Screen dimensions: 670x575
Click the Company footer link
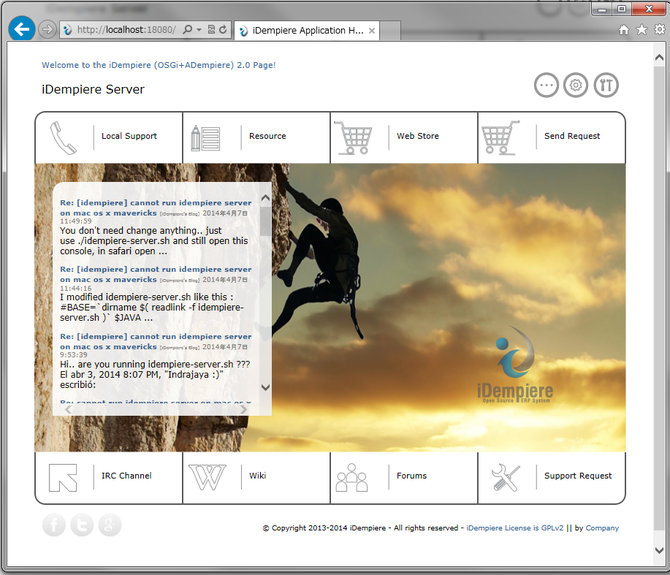click(602, 528)
